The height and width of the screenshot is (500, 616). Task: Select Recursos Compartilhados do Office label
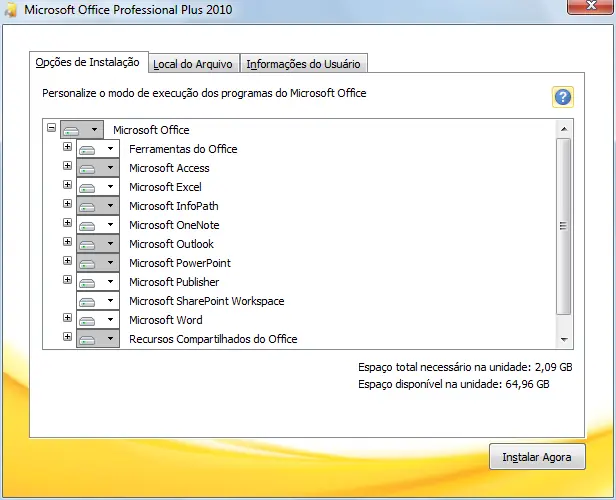pos(213,339)
